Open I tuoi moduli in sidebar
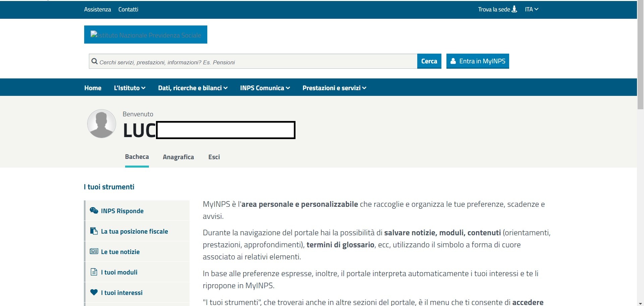Image resolution: width=644 pixels, height=306 pixels. (x=137, y=272)
